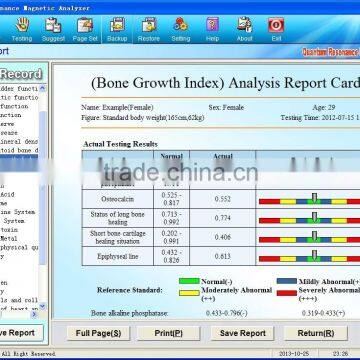Click the Restore toolbar icon
Image resolution: width=360 pixels, height=360 pixels.
tap(149, 25)
